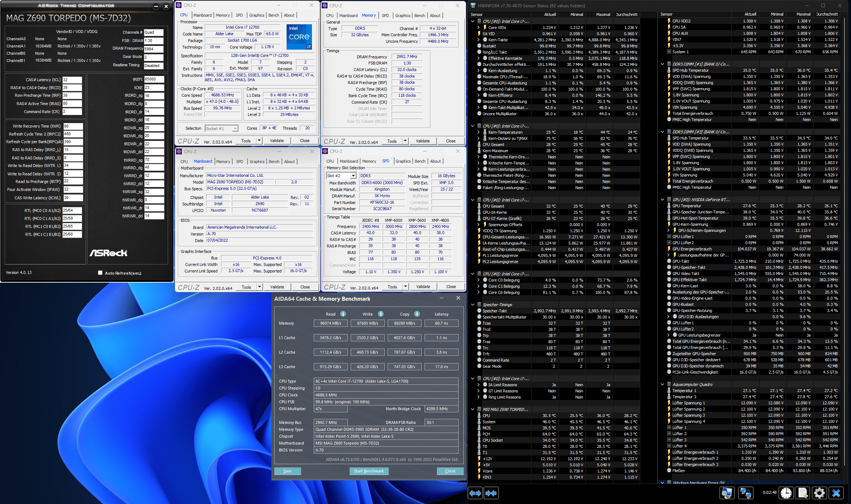Collapse the Aquacomputer Quadro sensor group
The width and height of the screenshot is (851, 504).
[x=662, y=384]
